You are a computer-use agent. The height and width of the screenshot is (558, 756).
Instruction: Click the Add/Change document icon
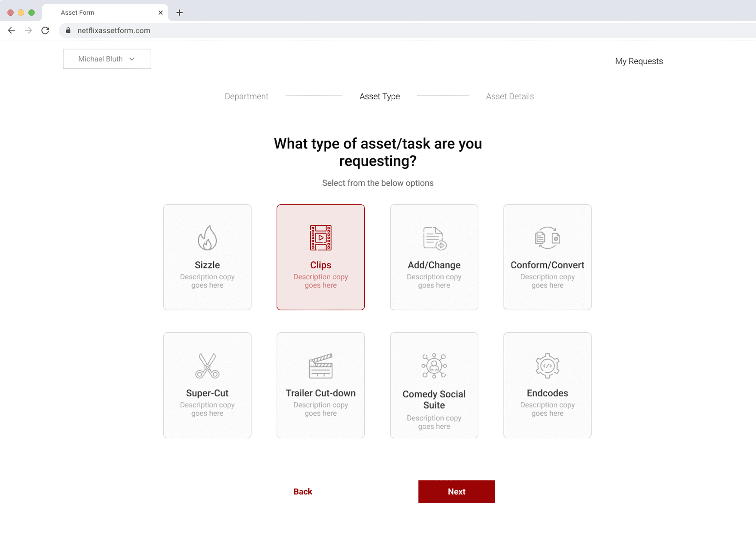click(x=434, y=238)
